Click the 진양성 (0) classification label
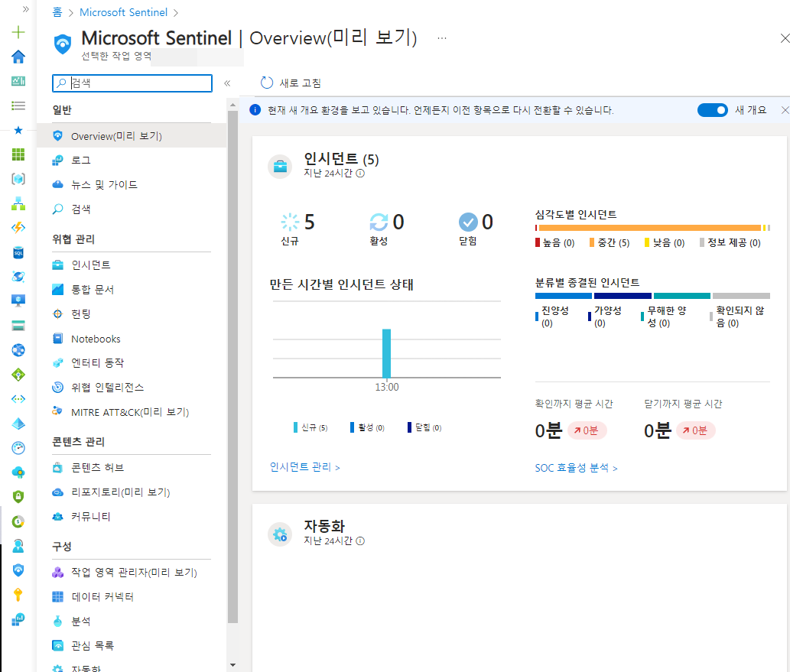 [554, 317]
